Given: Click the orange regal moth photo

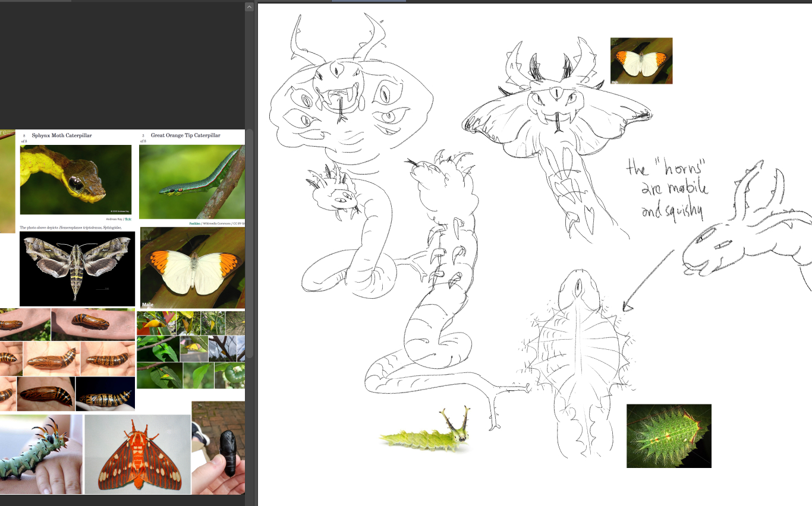Looking at the screenshot, I should point(137,454).
